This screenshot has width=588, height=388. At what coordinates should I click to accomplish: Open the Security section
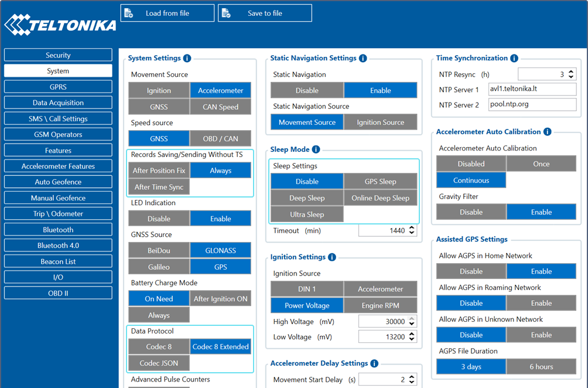(58, 55)
